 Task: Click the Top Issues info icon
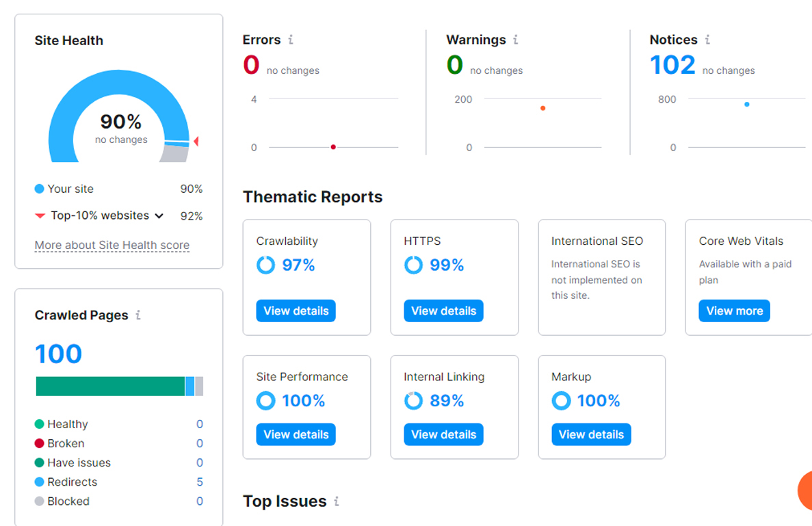[x=336, y=501]
